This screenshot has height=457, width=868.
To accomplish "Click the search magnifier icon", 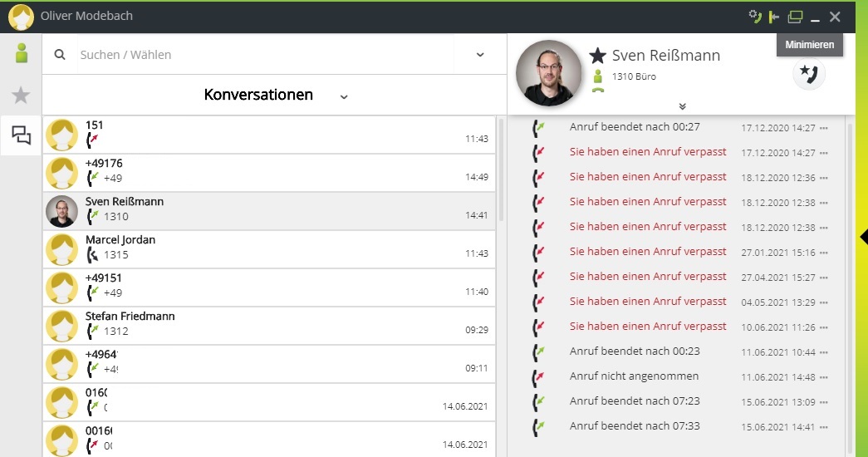I will click(60, 55).
